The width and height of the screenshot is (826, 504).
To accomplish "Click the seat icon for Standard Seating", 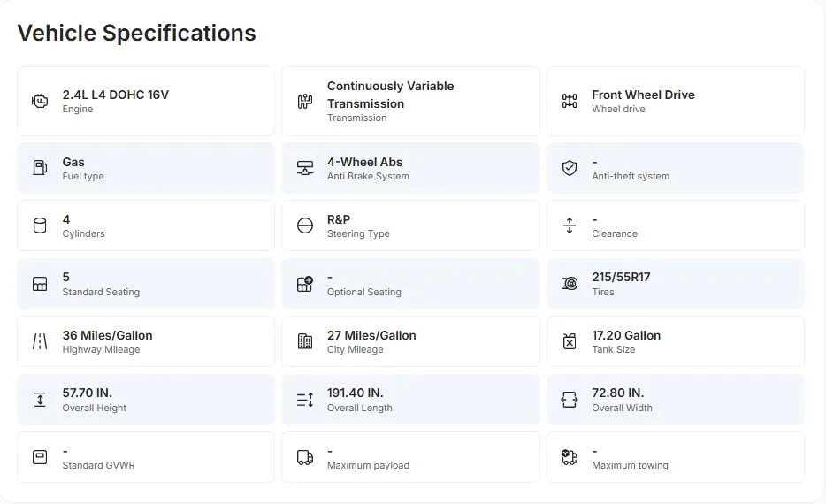I will (x=40, y=284).
